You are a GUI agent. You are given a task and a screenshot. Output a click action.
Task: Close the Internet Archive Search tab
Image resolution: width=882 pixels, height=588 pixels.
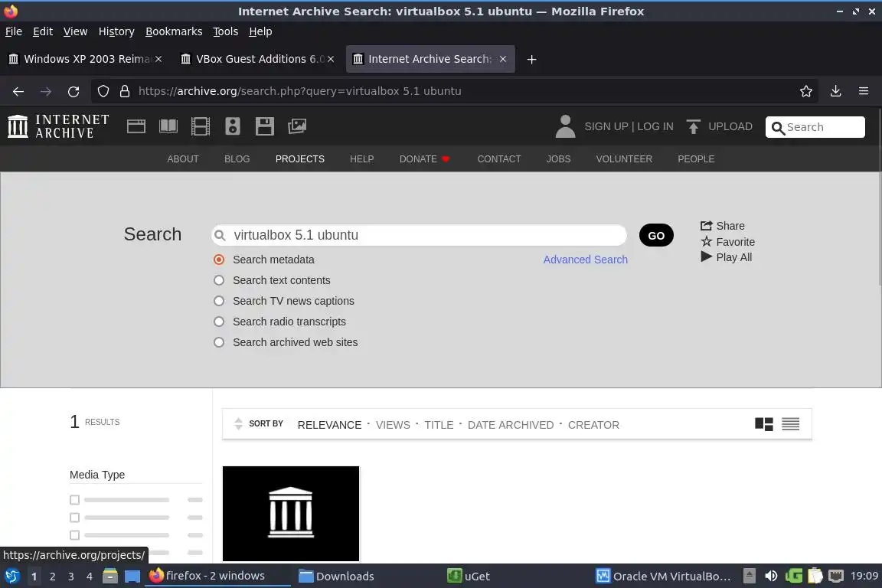point(503,59)
